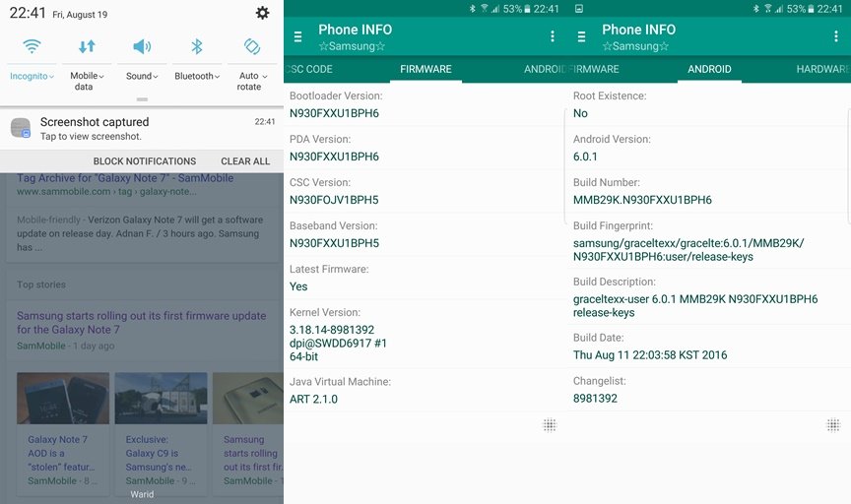Tap screenshot indicator icon in right status bar
Viewport: 851px width, 504px height.
coord(579,9)
